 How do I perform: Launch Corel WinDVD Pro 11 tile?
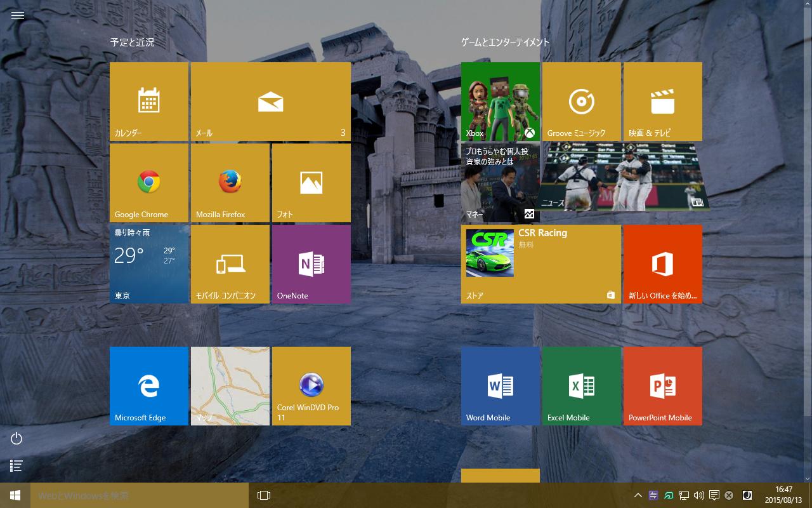311,386
